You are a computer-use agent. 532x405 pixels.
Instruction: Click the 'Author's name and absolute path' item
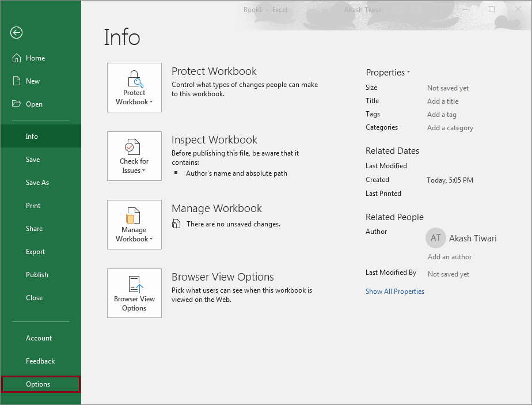(237, 173)
